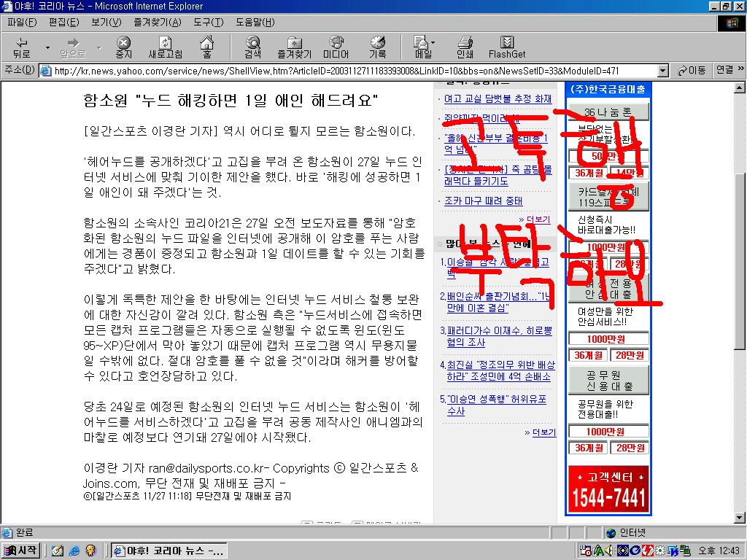The image size is (747, 560).
Task: Select the 야후! 코리아 뉴스 taskbar button
Action: point(169,551)
